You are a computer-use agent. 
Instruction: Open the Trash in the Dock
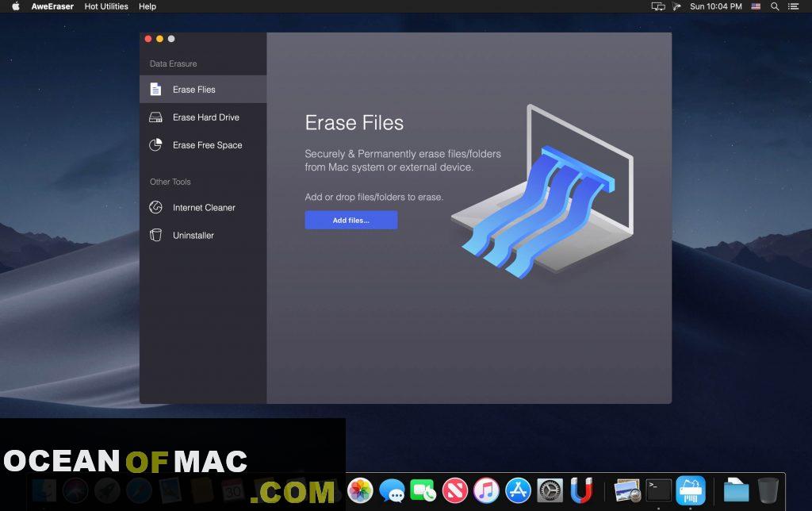768,490
